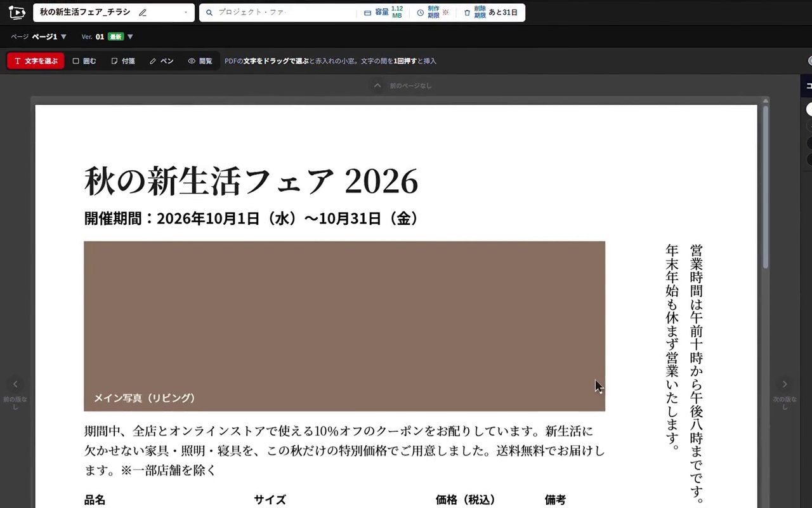Click the paragraph line starting 期間中、全店とオンラインストア

pos(339,432)
